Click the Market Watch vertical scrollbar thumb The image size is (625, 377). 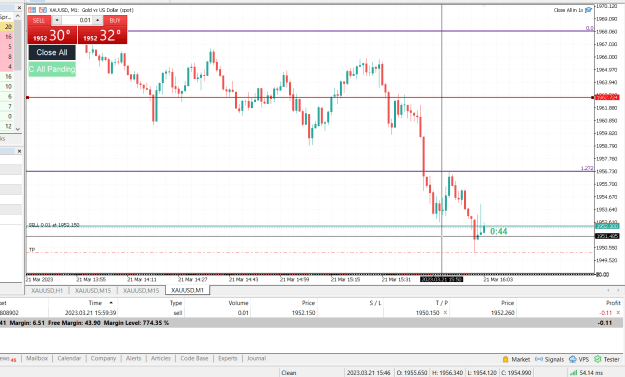18,46
